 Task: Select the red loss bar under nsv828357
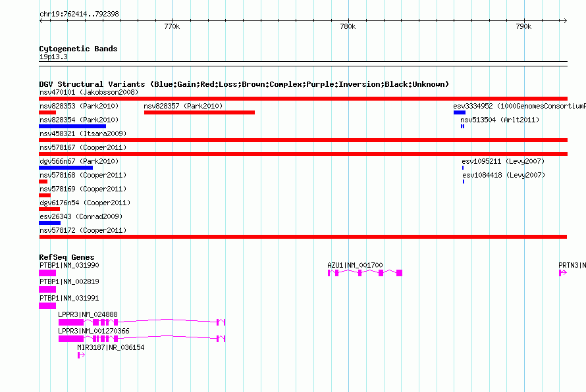click(x=200, y=112)
